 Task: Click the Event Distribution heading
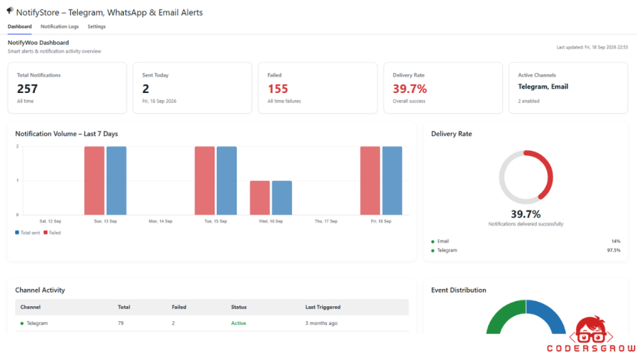click(x=459, y=290)
